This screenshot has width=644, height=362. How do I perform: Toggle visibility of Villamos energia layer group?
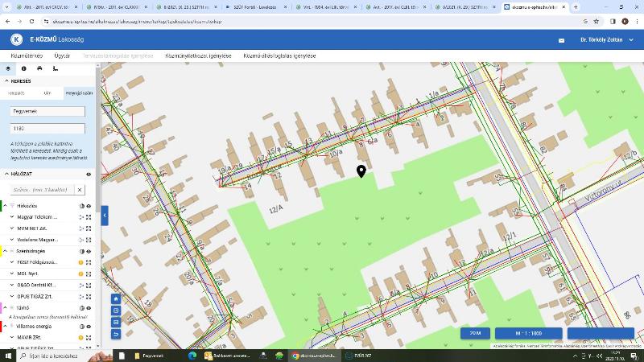click(x=89, y=327)
